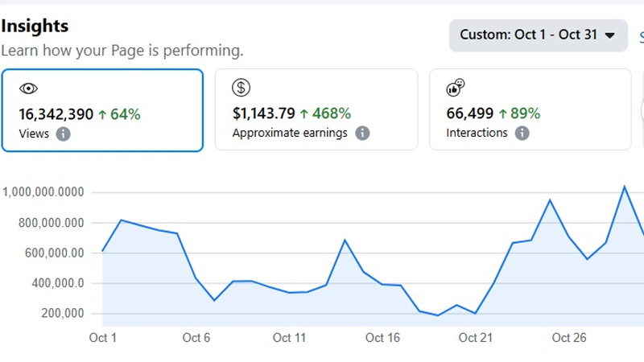Click the Insights heading
This screenshot has height=362, width=644.
click(35, 27)
